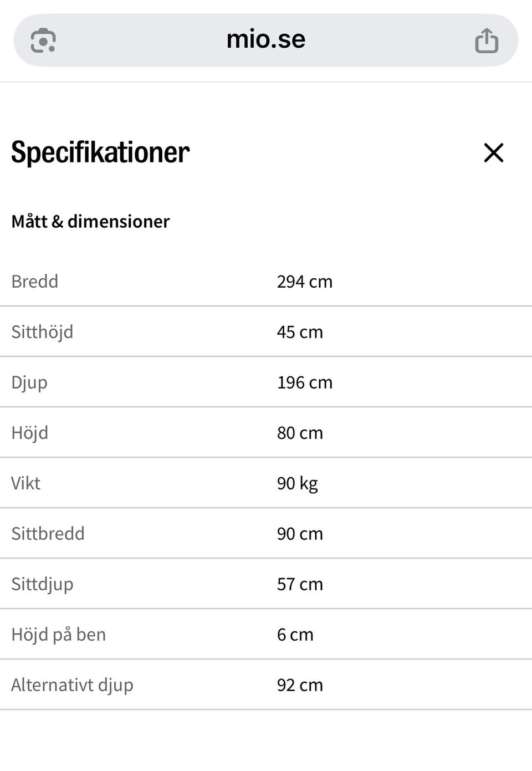532x771 pixels.
Task: Select the Höjd row label
Action: point(30,433)
